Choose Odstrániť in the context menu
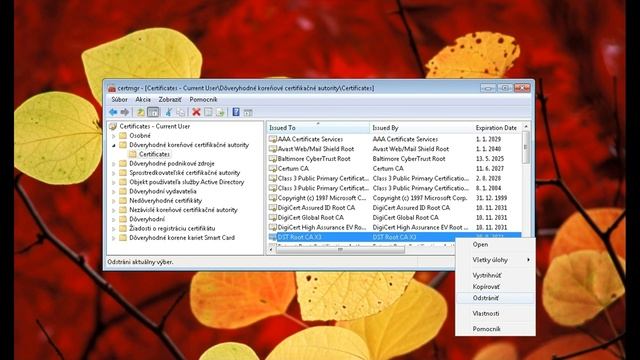The width and height of the screenshot is (640, 360). pyautogui.click(x=495, y=298)
